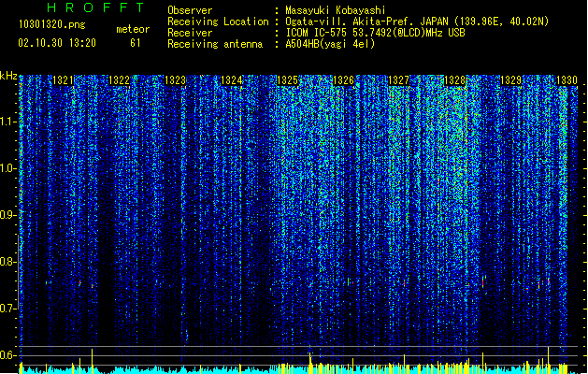The width and height of the screenshot is (588, 374).
Task: Click the 1322 time marker
Action: (x=119, y=80)
